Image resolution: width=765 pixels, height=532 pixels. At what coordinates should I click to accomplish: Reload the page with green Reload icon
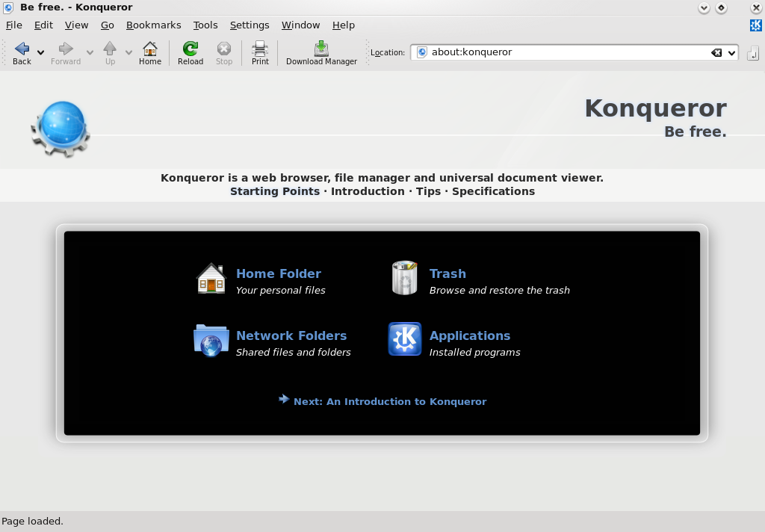click(191, 49)
